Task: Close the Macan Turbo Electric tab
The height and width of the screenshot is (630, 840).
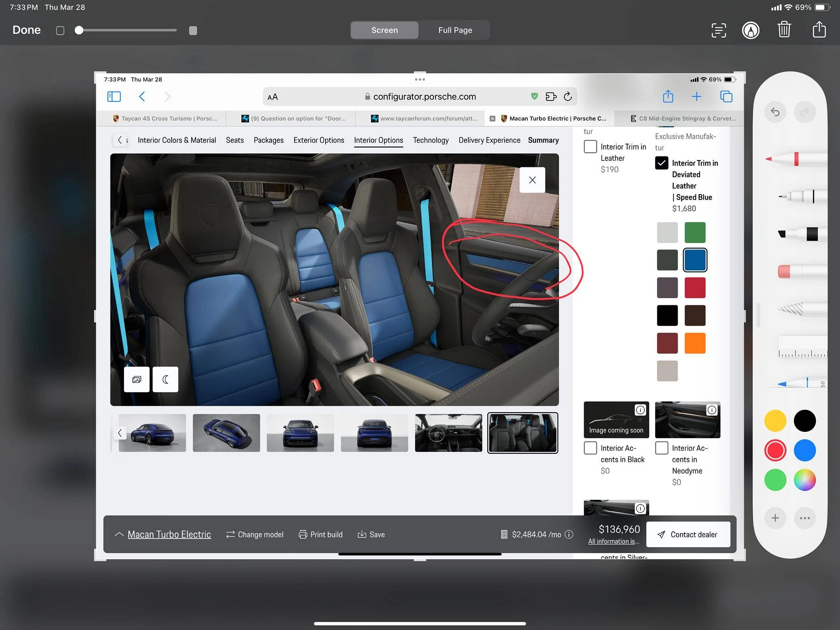Action: 492,118
